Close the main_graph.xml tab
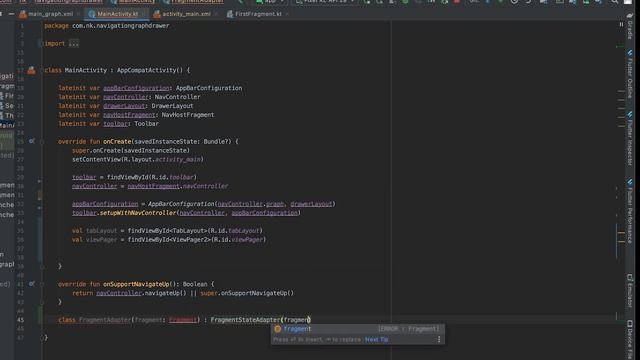640x360 pixels. point(78,14)
